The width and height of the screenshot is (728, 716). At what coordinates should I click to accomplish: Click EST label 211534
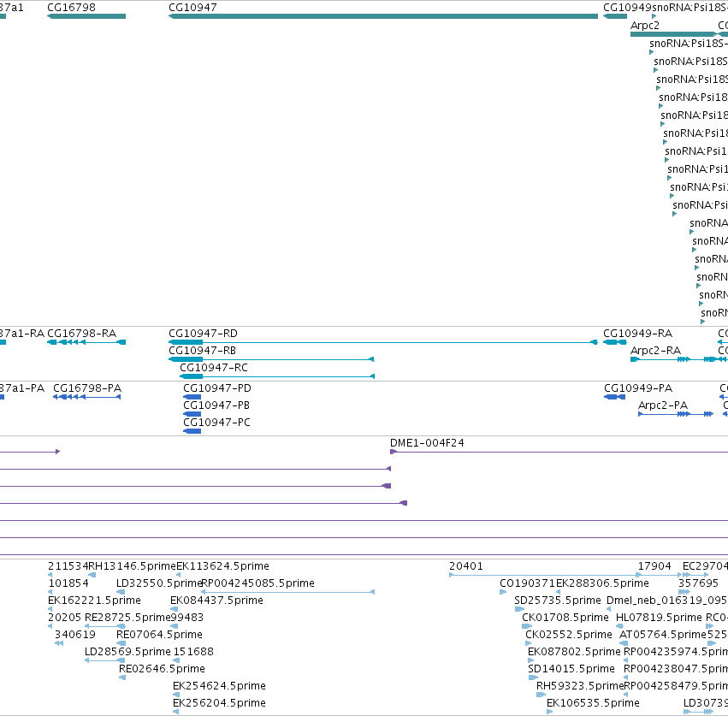(68, 566)
